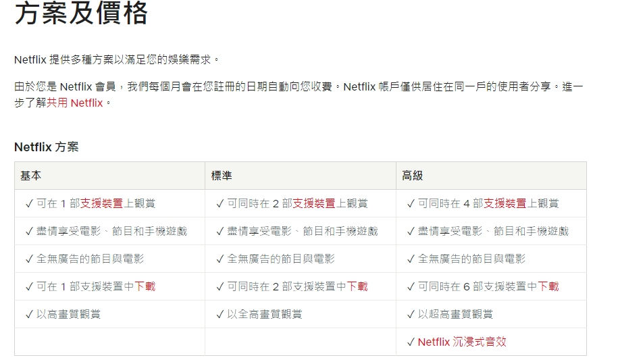Click the 以超高畫質觀賞 cell
The image size is (620, 364).
[x=491, y=314]
